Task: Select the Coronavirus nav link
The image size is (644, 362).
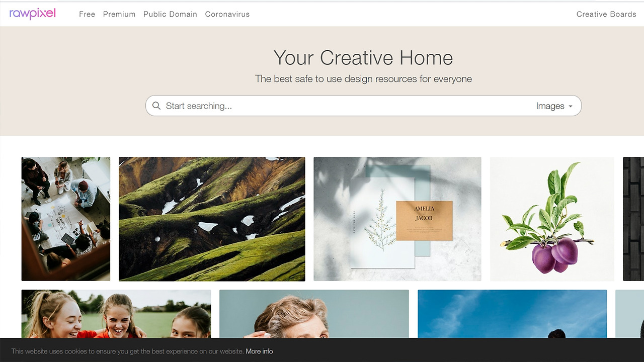Action: pos(227,14)
